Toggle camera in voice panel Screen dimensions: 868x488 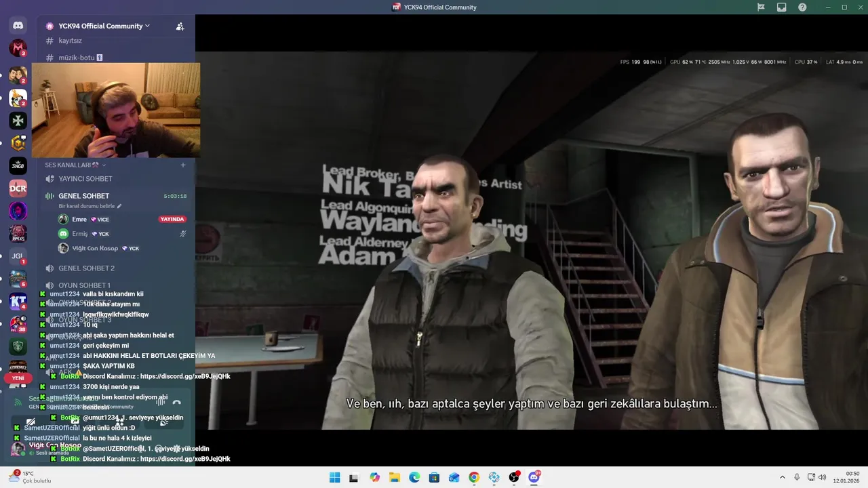pos(31,422)
